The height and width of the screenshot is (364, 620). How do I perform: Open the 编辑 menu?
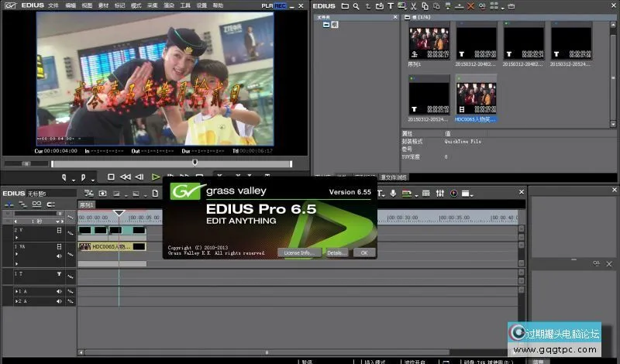point(71,5)
